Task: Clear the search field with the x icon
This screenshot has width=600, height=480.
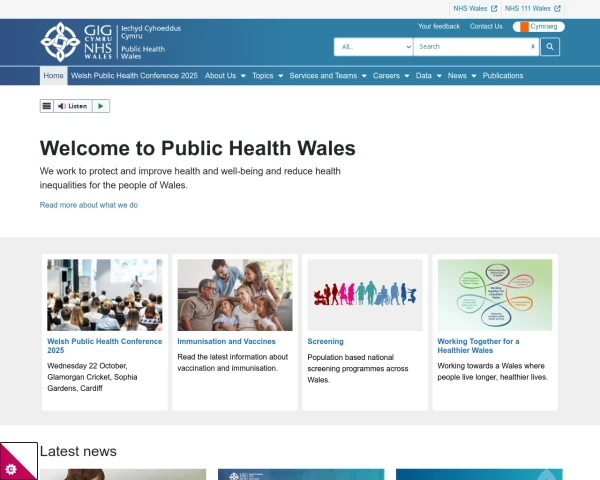Action: [x=533, y=46]
